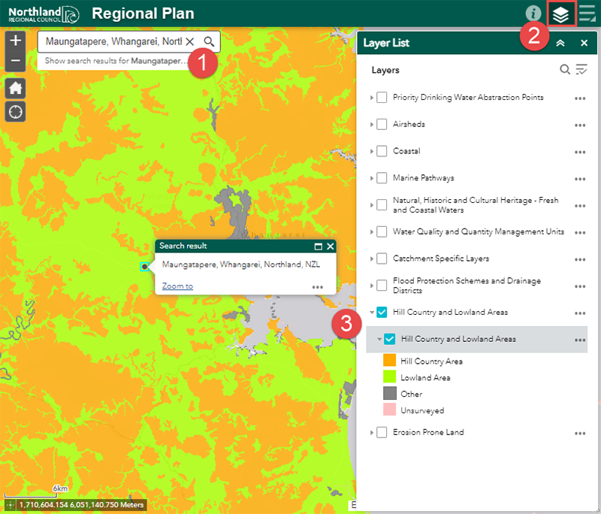Search layers using the magnifier in Layers

[565, 69]
